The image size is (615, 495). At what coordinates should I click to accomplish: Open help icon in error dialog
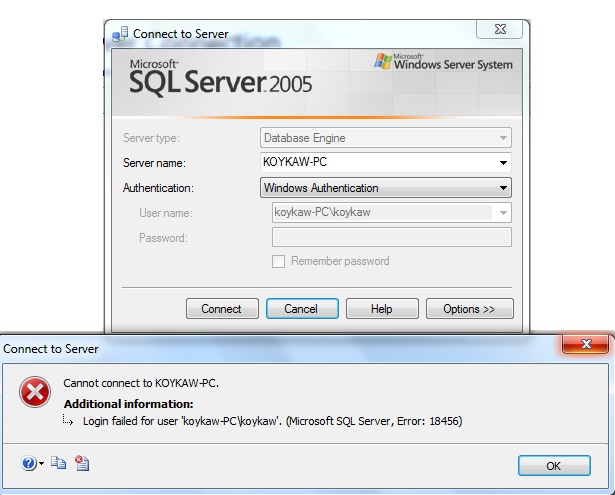pos(29,464)
